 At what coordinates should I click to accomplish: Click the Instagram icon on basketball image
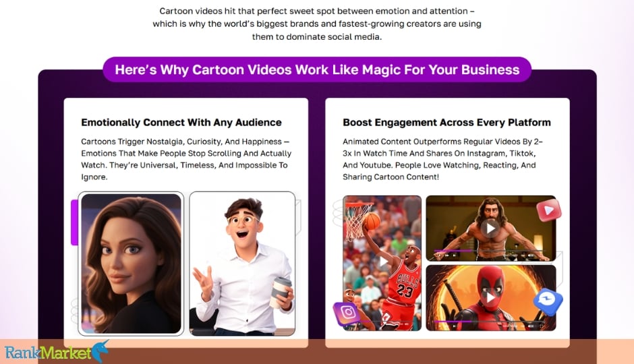348,313
